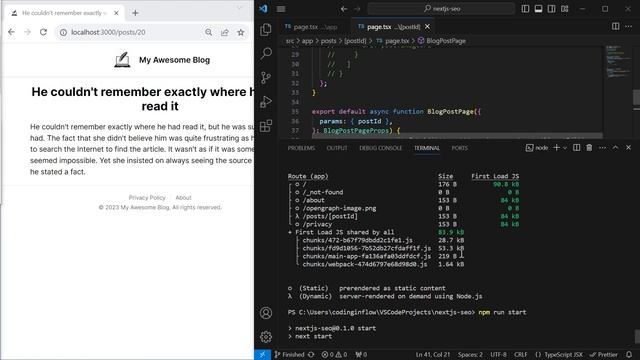Create a new terminal with plus icon
The height and width of the screenshot is (360, 640).
point(556,148)
